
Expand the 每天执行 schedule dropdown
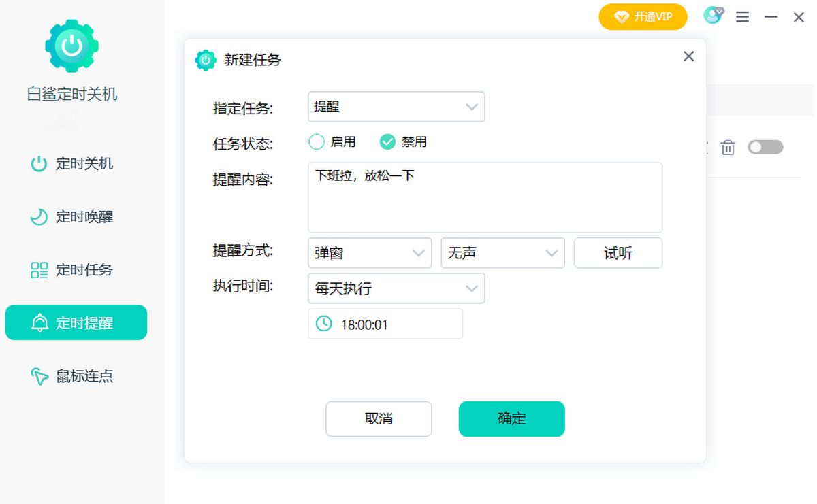396,288
